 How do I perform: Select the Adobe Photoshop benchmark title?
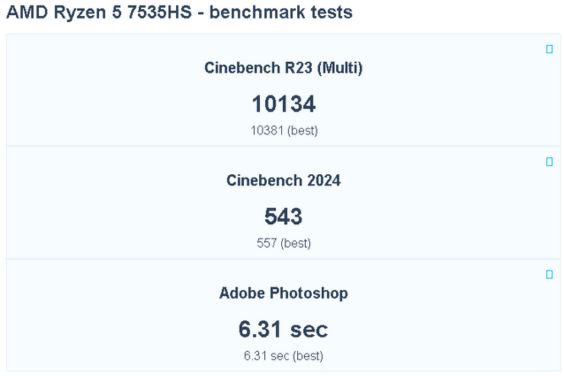coord(283,293)
